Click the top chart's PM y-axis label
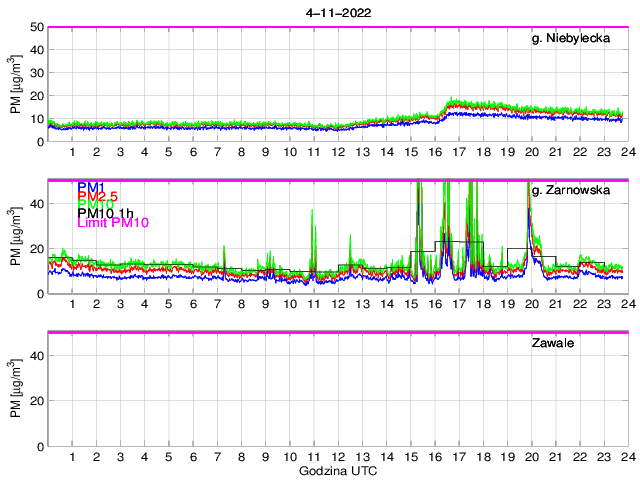This screenshot has width=640, height=480. [17, 84]
